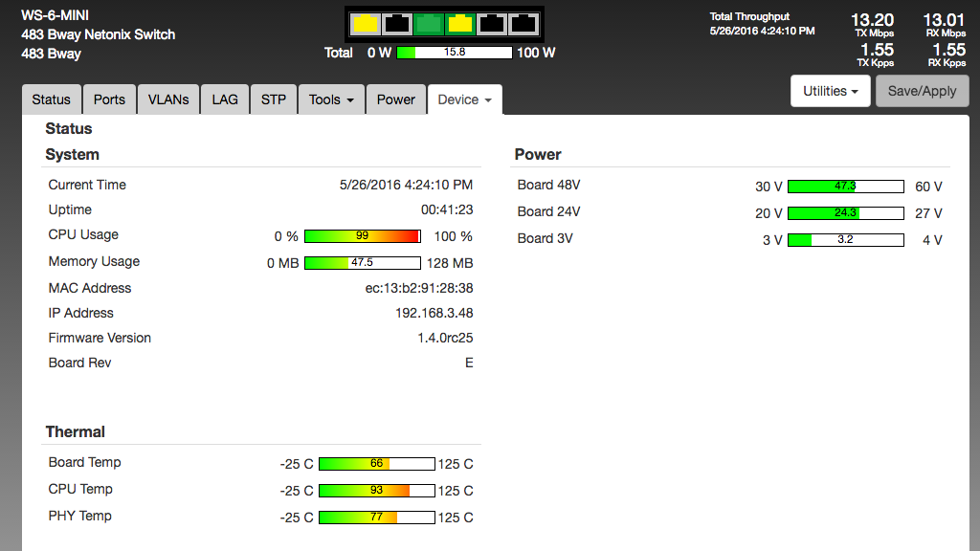
Task: Go to the STP tab
Action: click(x=274, y=99)
